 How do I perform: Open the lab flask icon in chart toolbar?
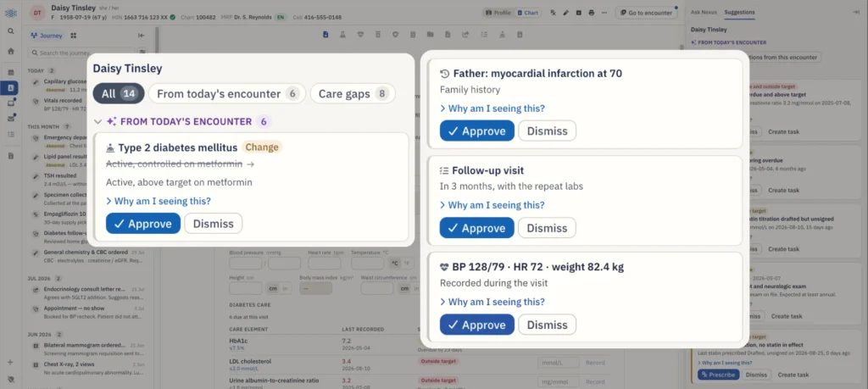click(x=342, y=34)
